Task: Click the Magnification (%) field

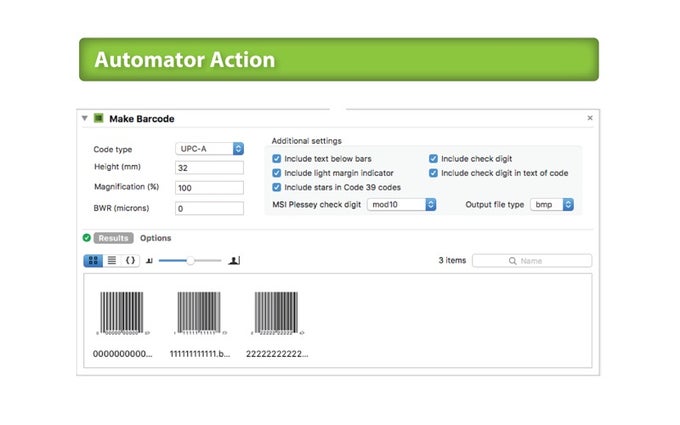Action: (209, 188)
